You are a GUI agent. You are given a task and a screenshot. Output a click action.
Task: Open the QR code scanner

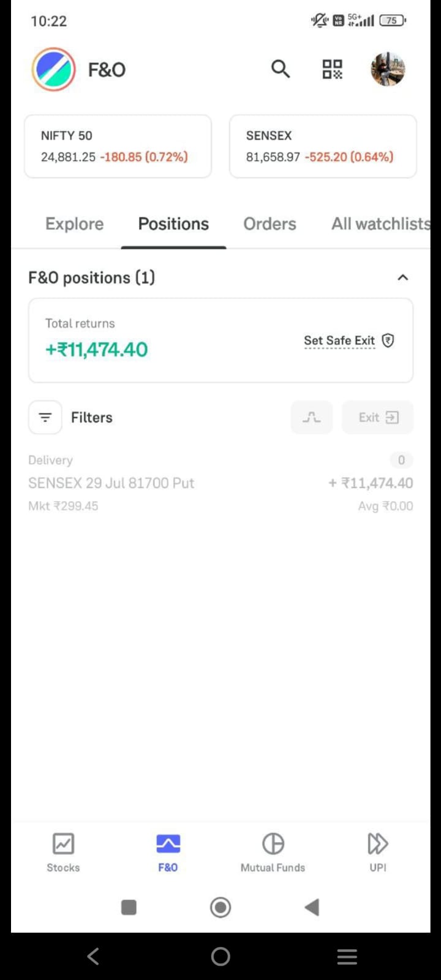(332, 69)
